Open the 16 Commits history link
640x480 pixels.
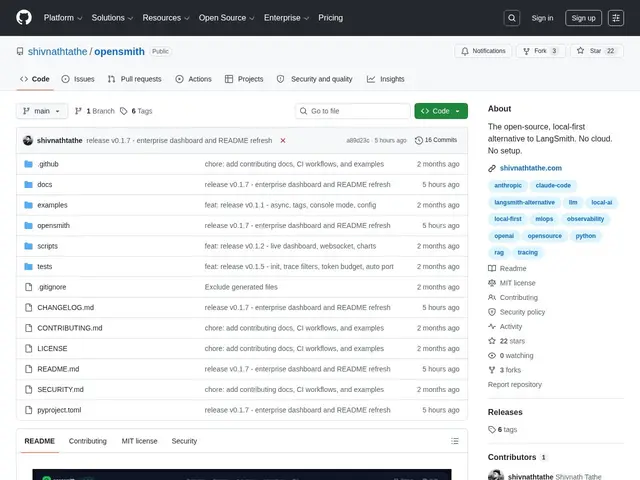436,140
